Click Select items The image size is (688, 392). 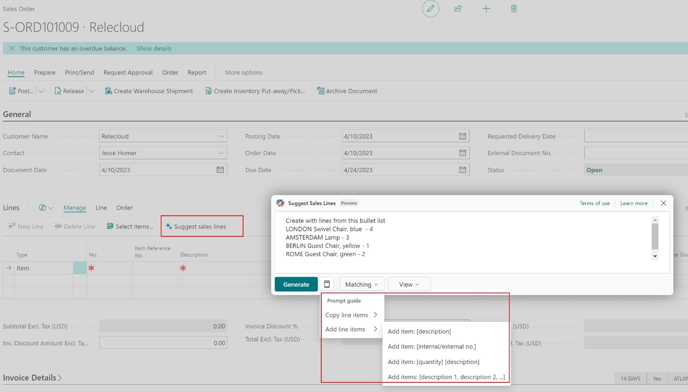coord(129,227)
